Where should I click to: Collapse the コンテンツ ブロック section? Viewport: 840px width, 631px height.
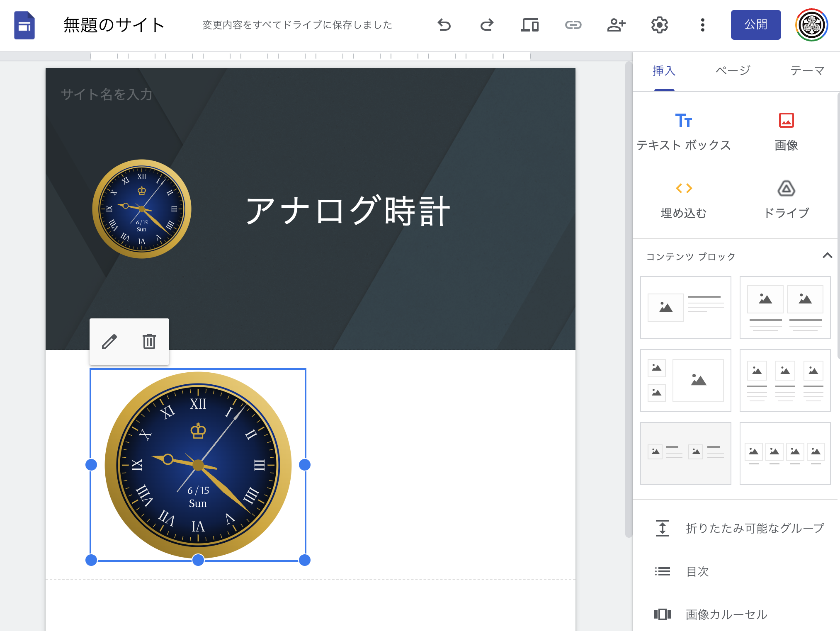pyautogui.click(x=827, y=256)
